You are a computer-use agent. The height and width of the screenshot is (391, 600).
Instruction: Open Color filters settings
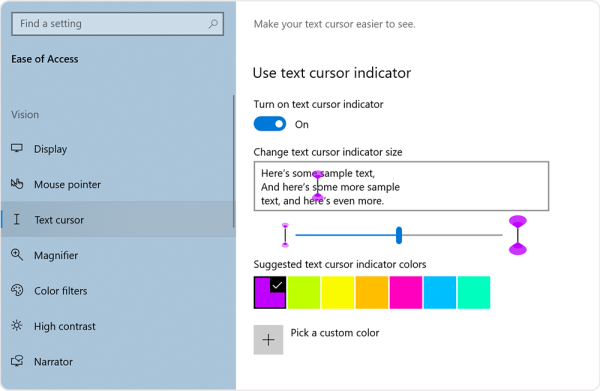coord(117,291)
